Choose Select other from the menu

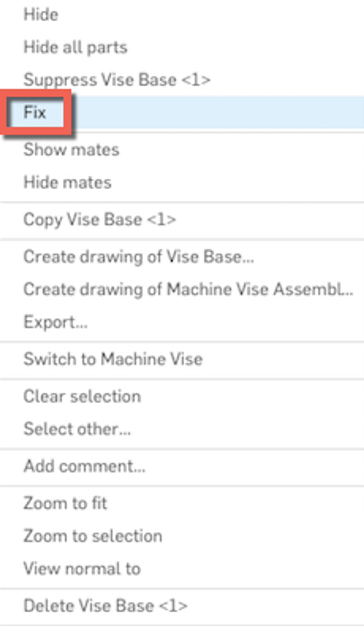pyautogui.click(x=77, y=429)
